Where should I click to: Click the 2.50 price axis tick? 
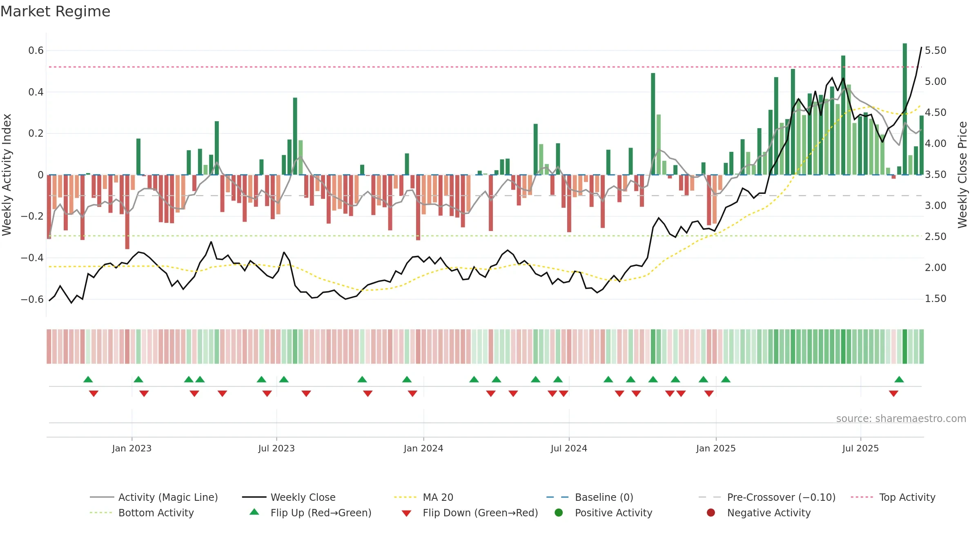[935, 237]
